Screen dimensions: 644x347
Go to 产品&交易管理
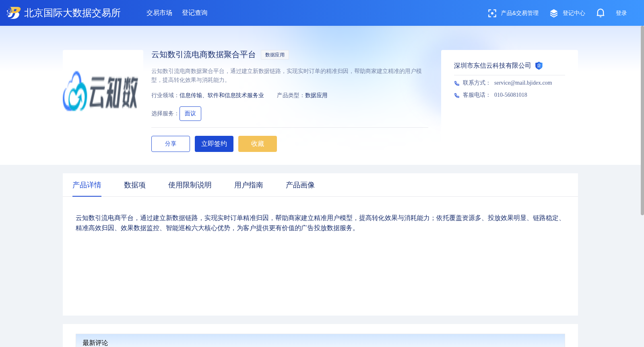click(520, 13)
